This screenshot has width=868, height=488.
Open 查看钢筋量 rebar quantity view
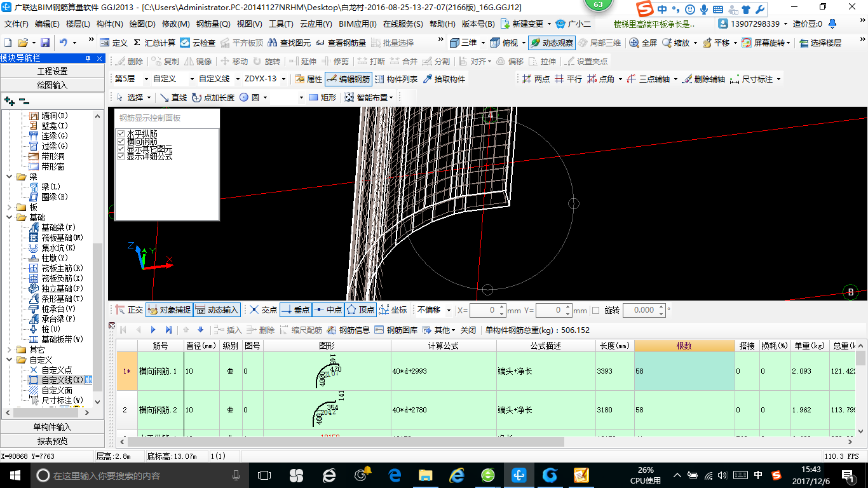click(x=341, y=43)
